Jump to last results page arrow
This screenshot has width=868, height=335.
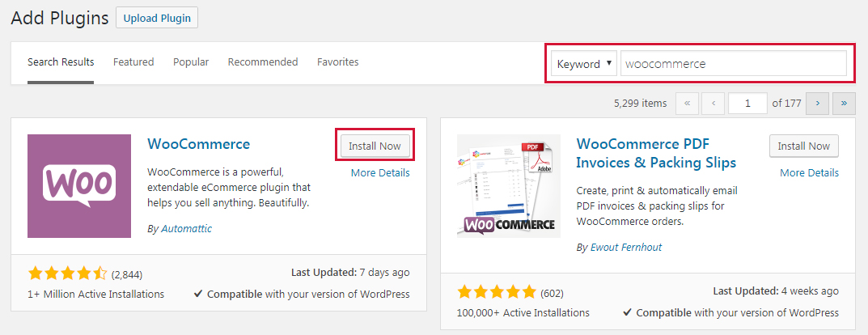[845, 104]
